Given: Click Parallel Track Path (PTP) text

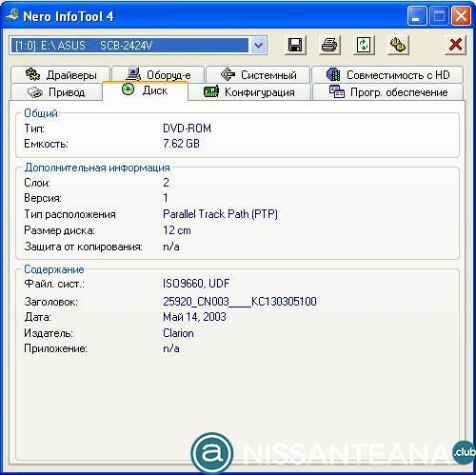Looking at the screenshot, I should click(x=220, y=214).
